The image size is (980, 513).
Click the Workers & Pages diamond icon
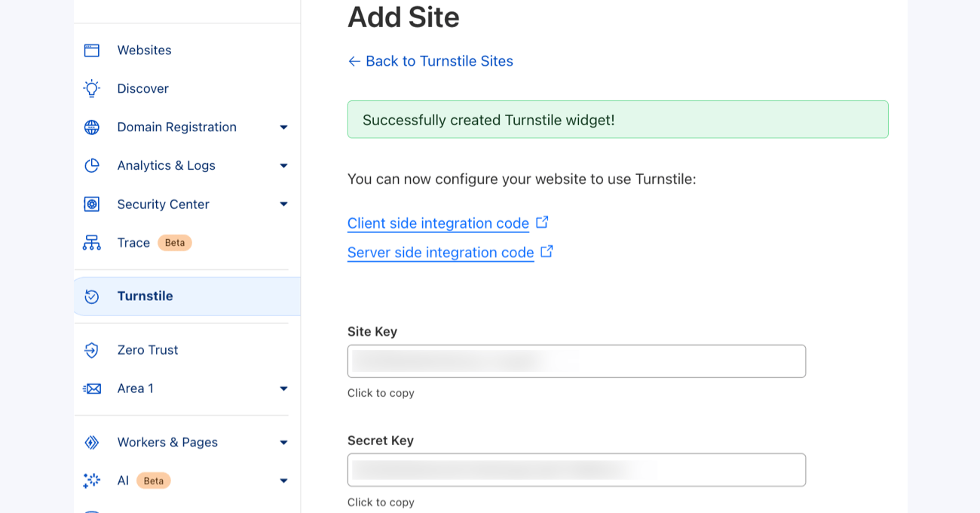(x=92, y=442)
